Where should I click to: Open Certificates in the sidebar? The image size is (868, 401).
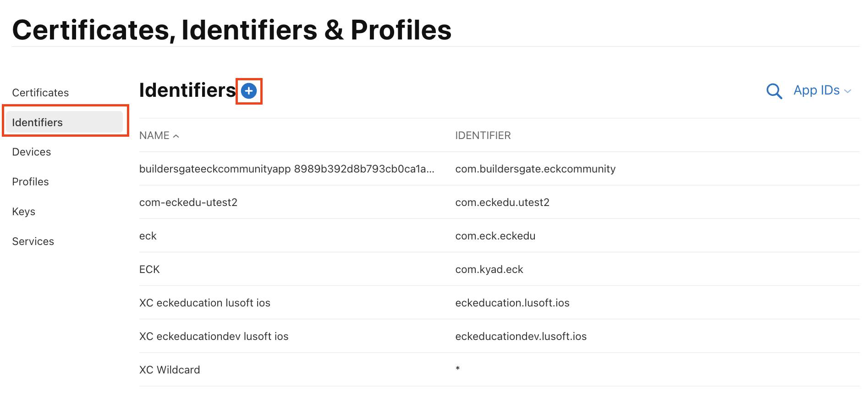pos(40,93)
